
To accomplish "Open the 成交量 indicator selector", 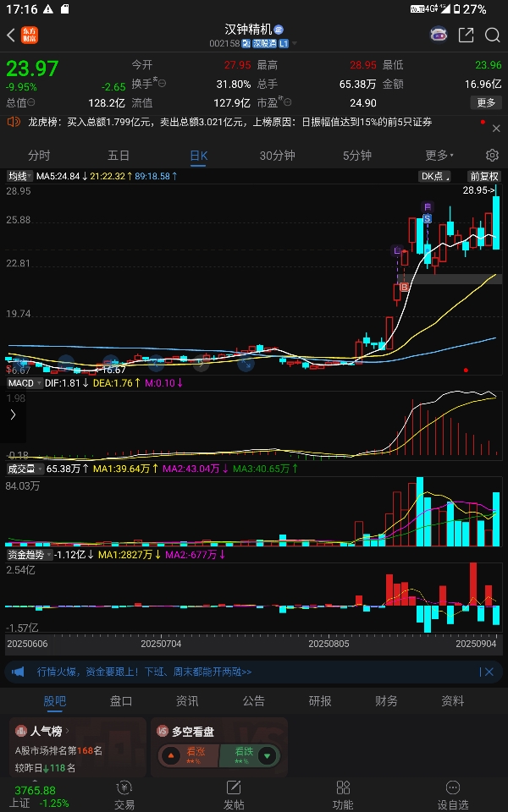I will tap(25, 469).
